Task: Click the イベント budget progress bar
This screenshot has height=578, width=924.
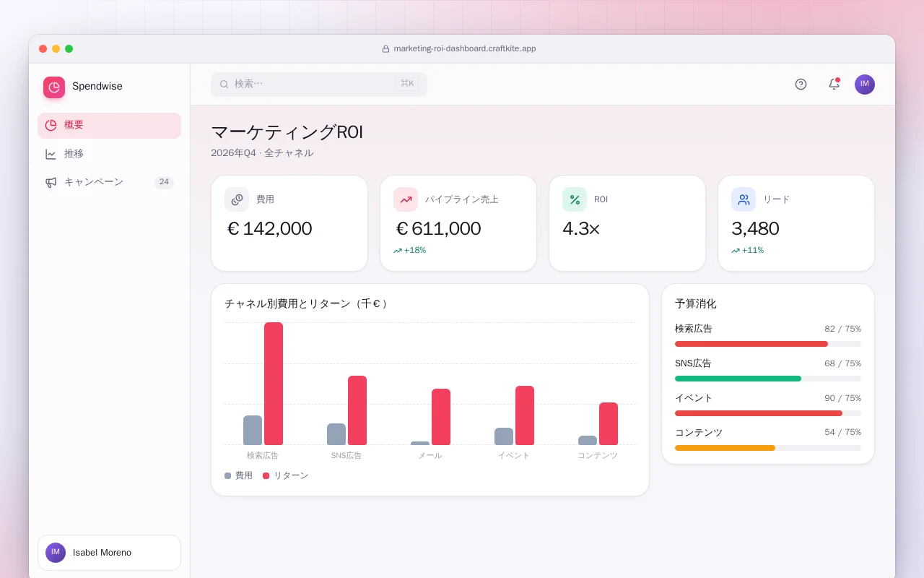Action: tap(768, 413)
